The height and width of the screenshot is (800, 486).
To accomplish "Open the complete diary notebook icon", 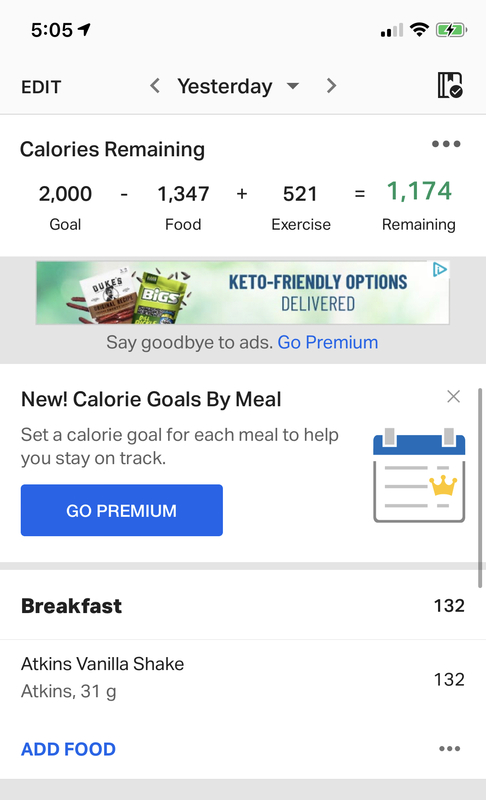I will [x=450, y=85].
